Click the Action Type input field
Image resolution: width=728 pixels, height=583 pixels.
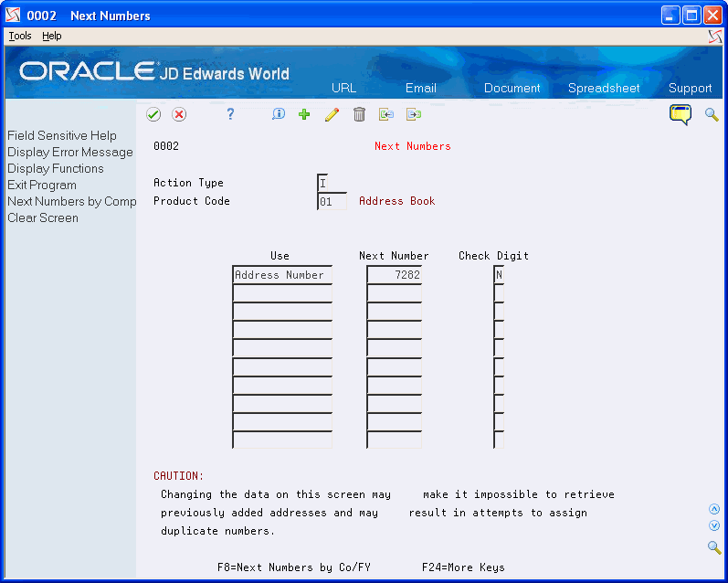[322, 183]
